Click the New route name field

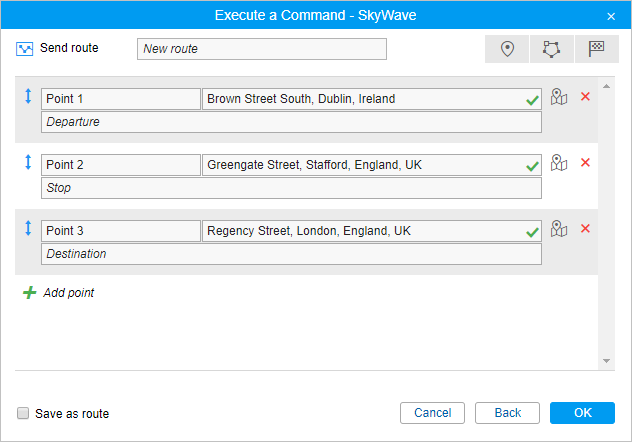(x=261, y=49)
